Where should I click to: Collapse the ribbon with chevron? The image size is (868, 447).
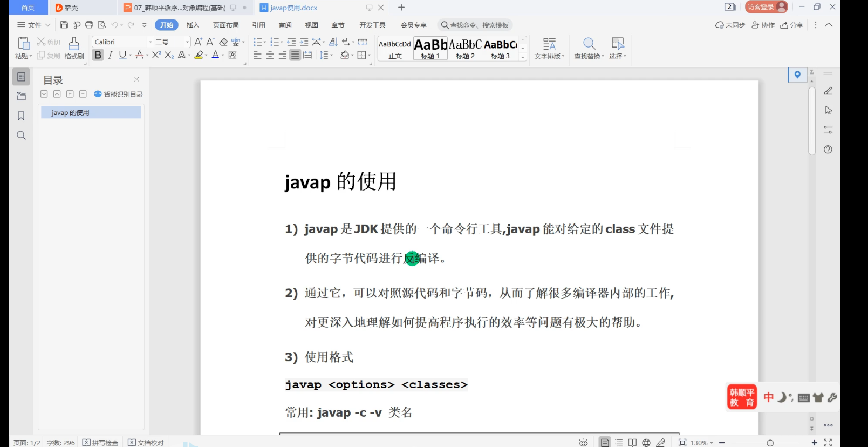click(829, 25)
